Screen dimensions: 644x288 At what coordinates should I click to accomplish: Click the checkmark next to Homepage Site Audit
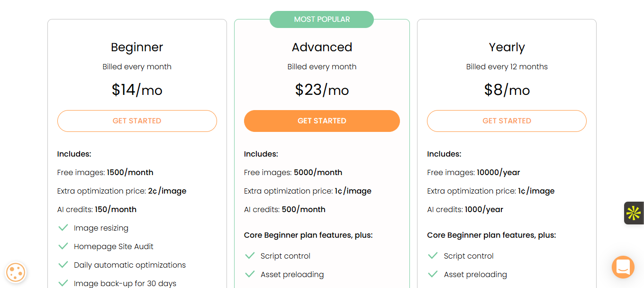63,246
